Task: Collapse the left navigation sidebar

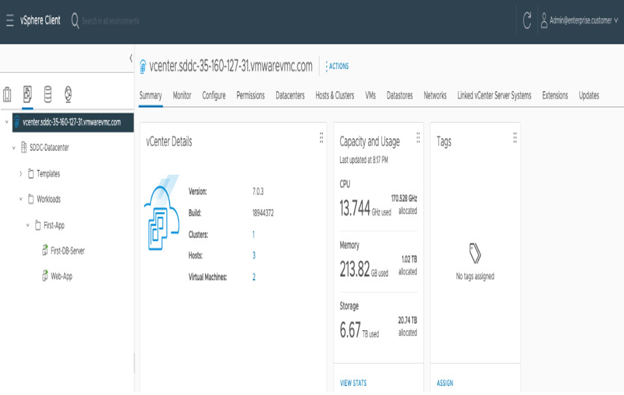Action: pyautogui.click(x=131, y=58)
